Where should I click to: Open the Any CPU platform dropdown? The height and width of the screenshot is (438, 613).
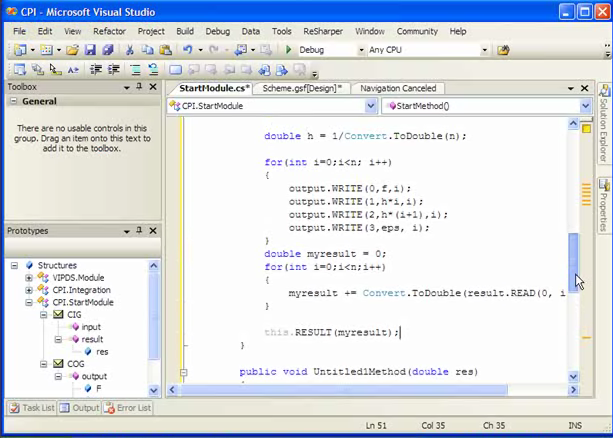coord(485,49)
